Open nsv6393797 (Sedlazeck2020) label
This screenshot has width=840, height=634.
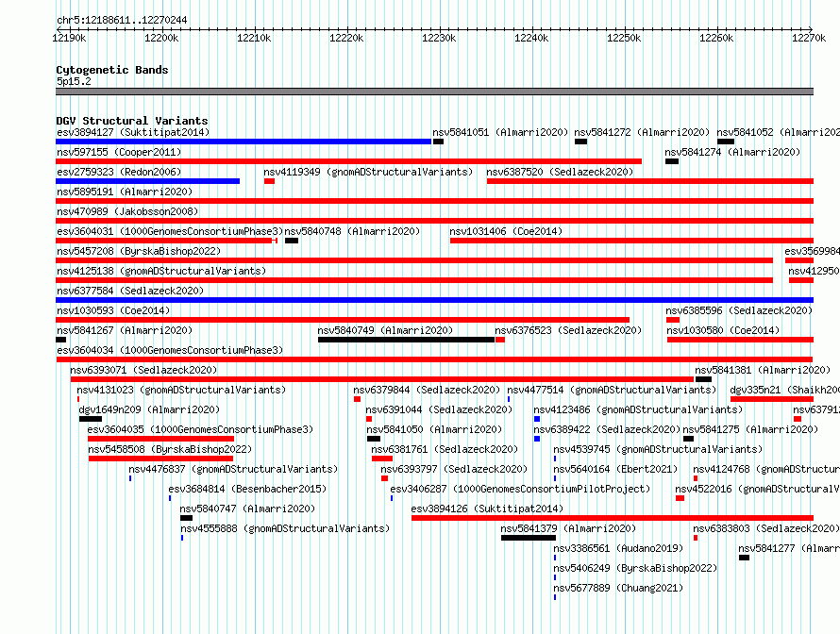tap(454, 469)
